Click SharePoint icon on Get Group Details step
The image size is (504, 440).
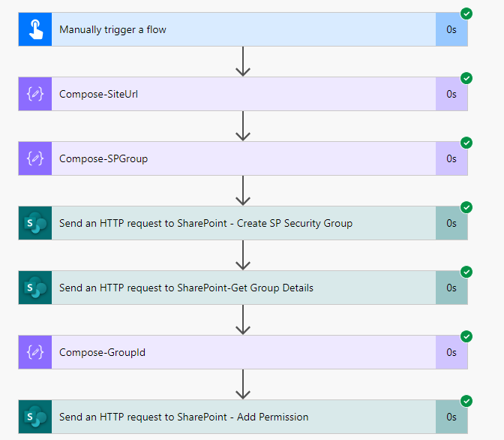(x=35, y=288)
